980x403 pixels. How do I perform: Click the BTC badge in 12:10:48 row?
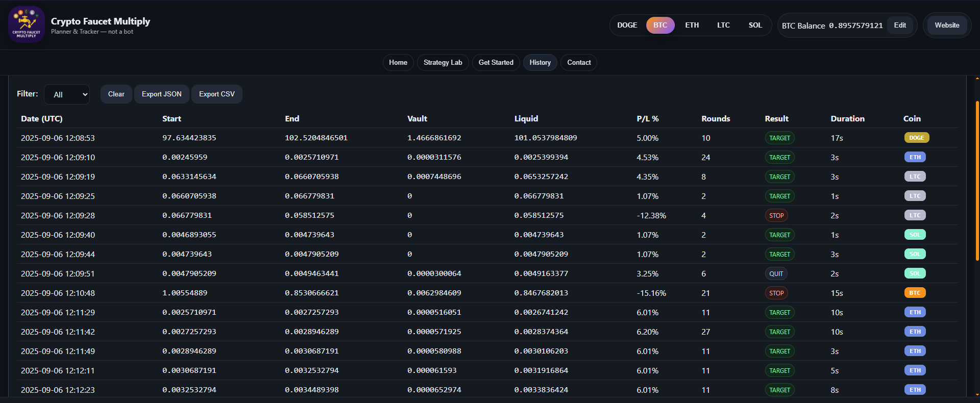point(915,293)
